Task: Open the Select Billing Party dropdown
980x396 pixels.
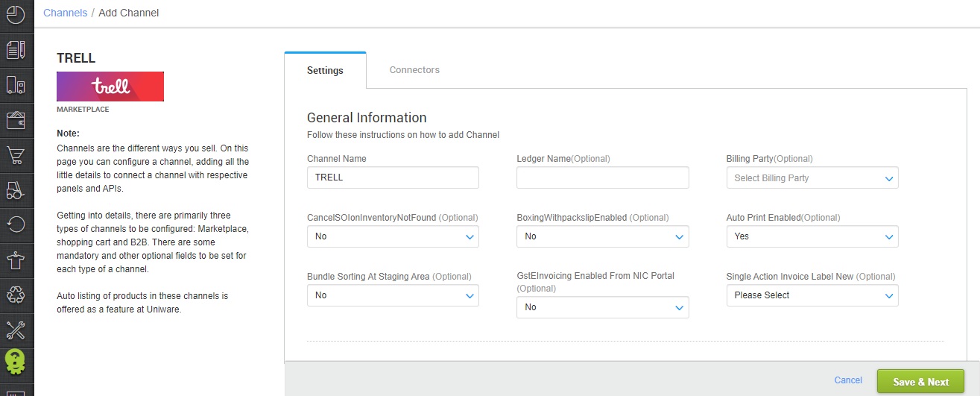Action: pos(812,177)
